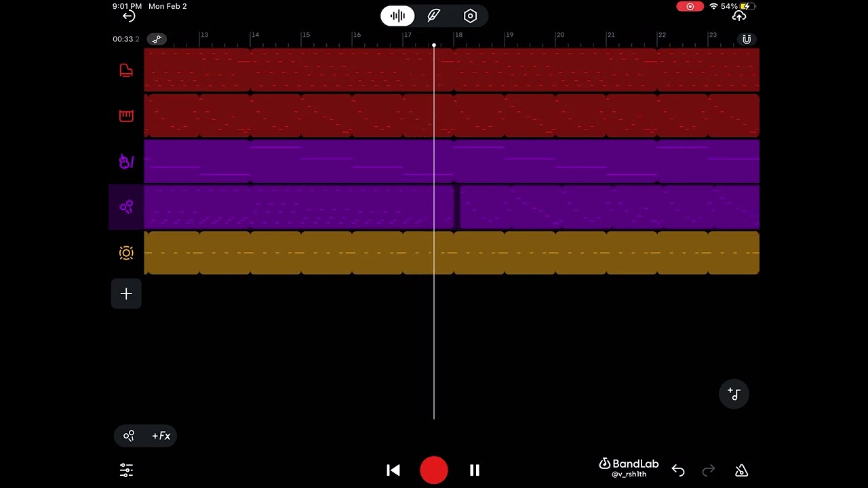Open the lyrics feather pen tab
Screen dimensions: 868x488
[434, 16]
